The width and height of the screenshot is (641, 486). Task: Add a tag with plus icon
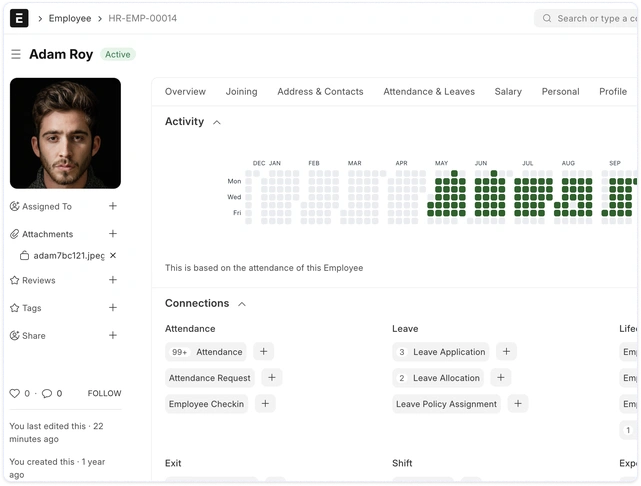click(x=113, y=308)
